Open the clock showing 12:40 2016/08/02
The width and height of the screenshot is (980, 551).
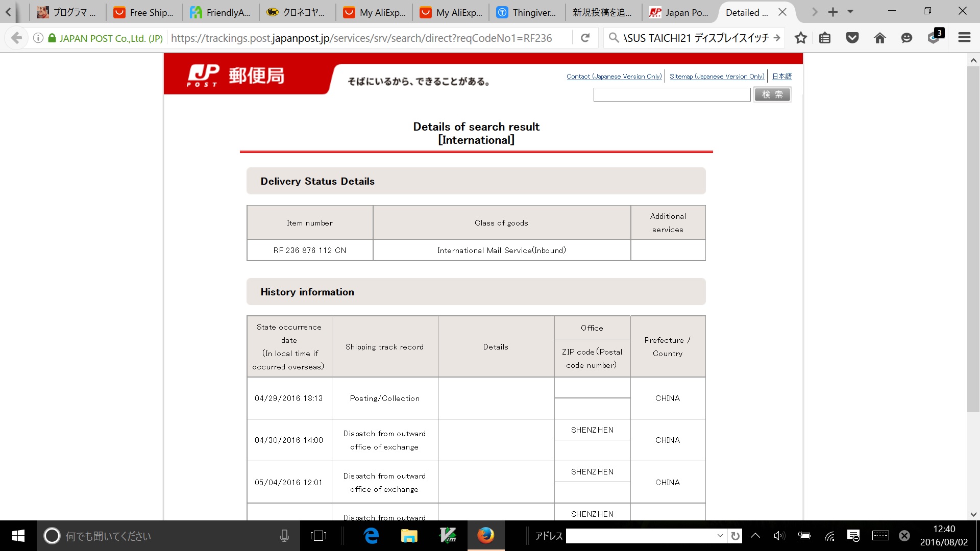(944, 536)
